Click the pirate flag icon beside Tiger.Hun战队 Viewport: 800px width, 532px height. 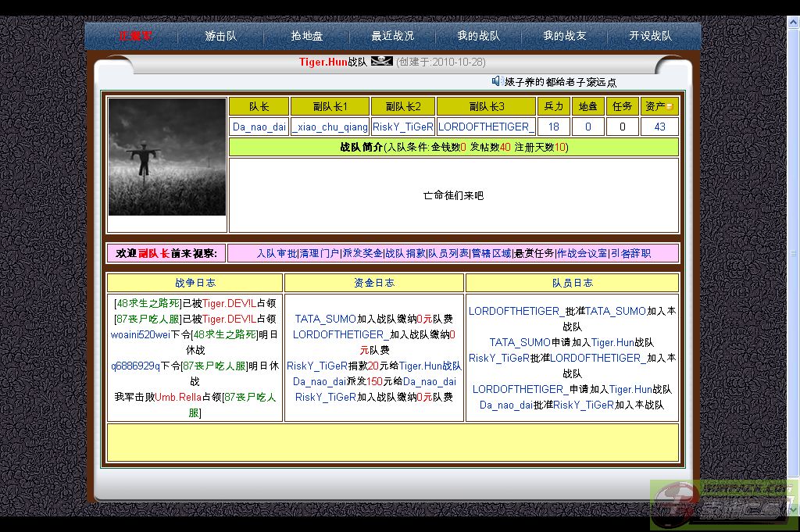(381, 62)
